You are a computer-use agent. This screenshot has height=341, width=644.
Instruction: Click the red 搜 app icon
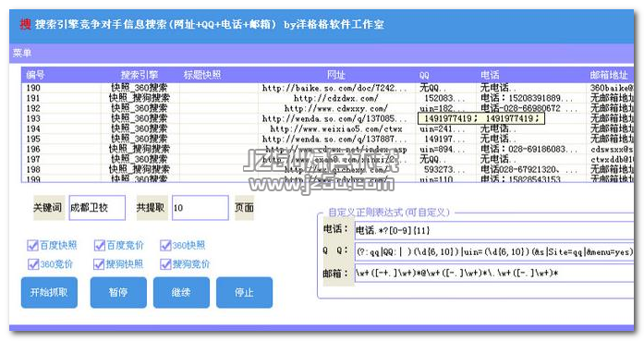[25, 24]
